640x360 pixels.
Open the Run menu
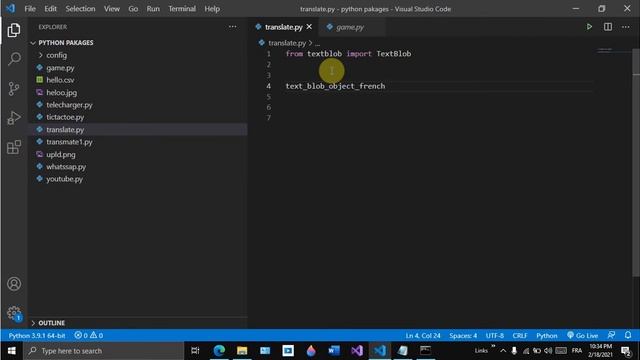(153, 9)
